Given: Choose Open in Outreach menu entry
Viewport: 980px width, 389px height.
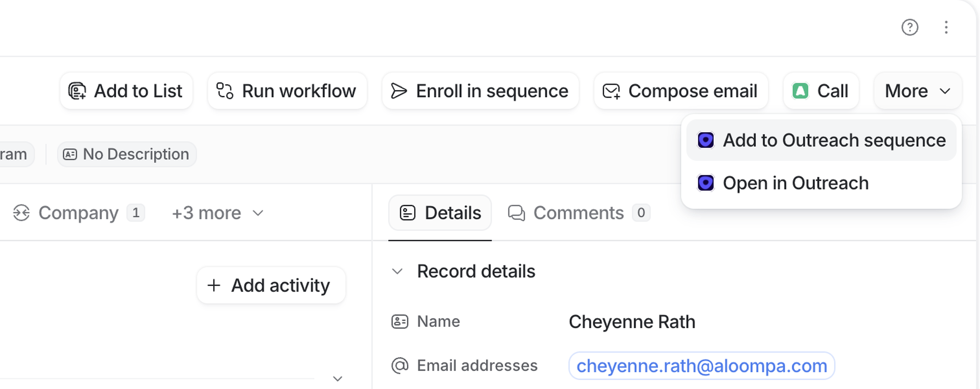Looking at the screenshot, I should pyautogui.click(x=795, y=183).
